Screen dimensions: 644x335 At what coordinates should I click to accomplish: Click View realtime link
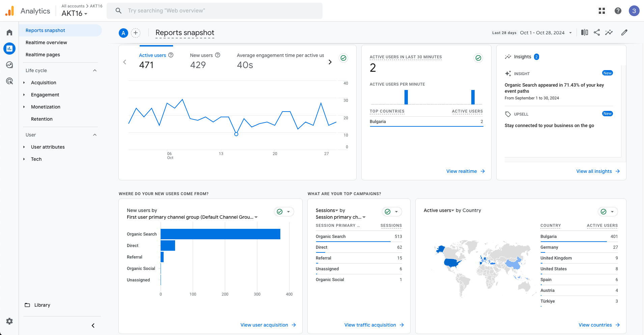(x=466, y=171)
